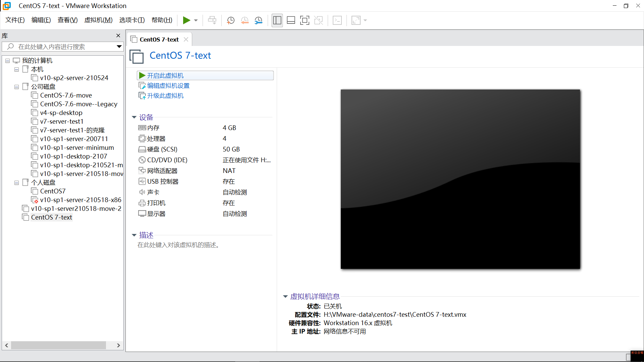Open the 选项卡(T) menu

coord(132,20)
